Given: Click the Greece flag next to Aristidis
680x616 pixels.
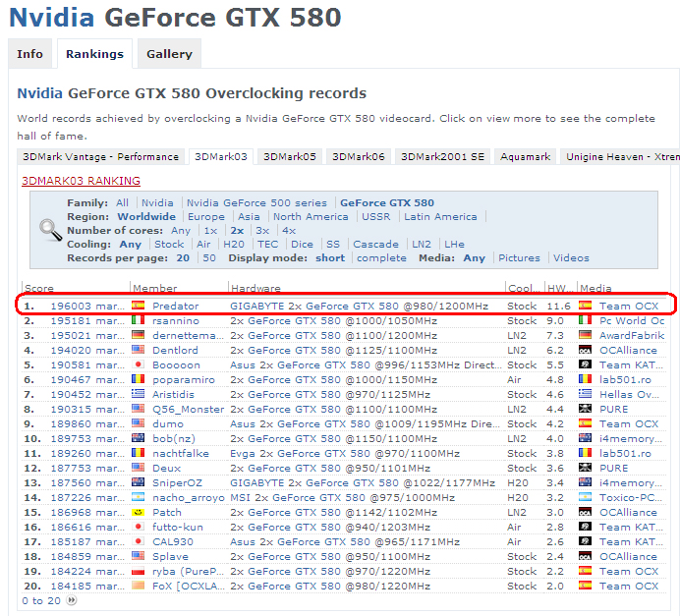Looking at the screenshot, I should (140, 395).
